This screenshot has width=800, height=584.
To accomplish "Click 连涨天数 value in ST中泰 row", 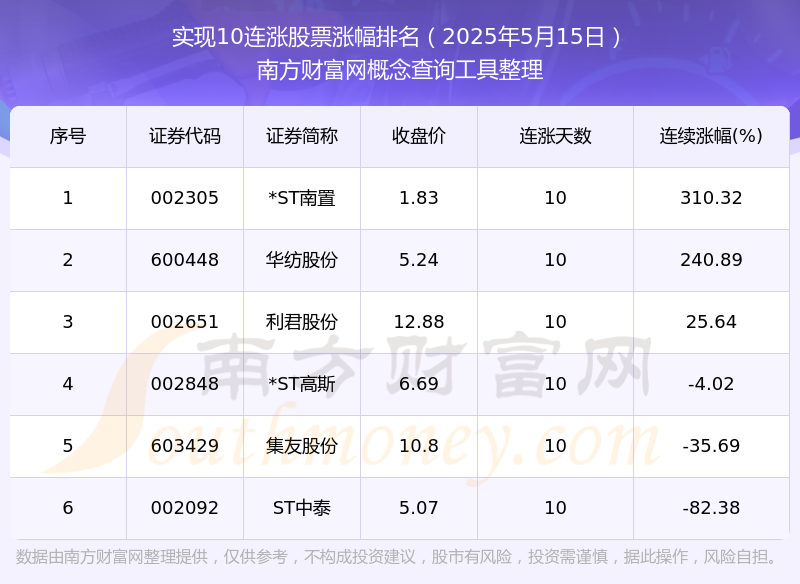I will click(555, 508).
